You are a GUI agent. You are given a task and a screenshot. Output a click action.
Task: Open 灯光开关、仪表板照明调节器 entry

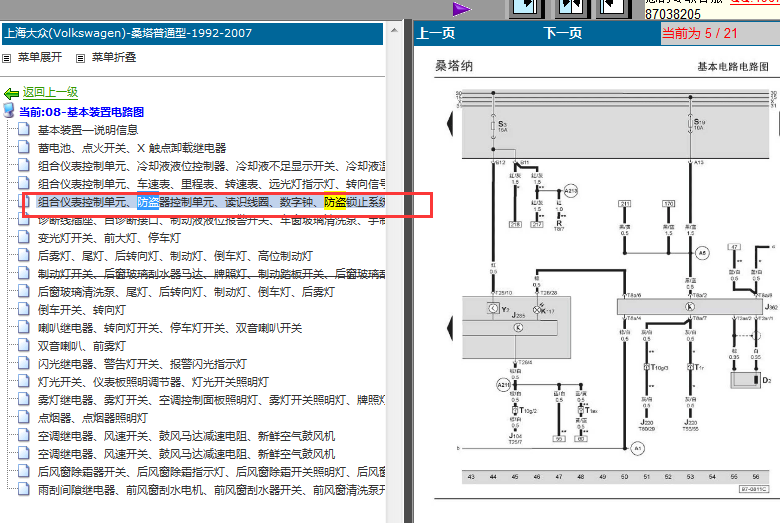click(153, 382)
